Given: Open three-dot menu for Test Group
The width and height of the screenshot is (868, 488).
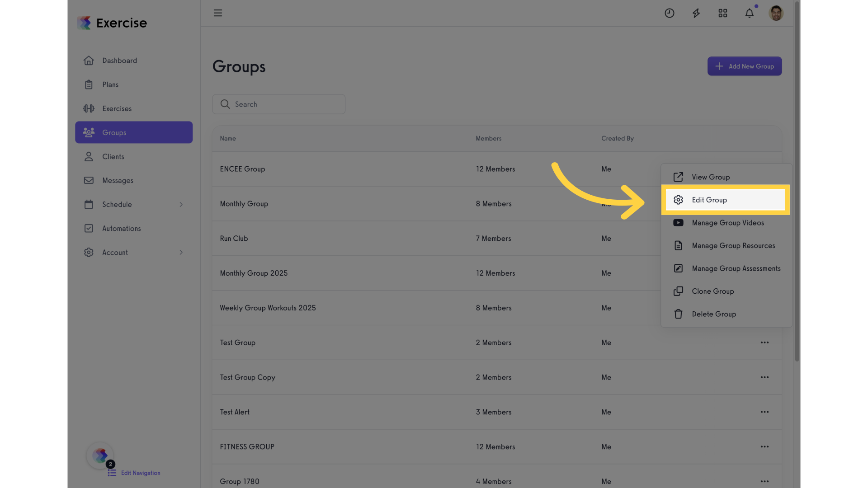Looking at the screenshot, I should 764,343.
